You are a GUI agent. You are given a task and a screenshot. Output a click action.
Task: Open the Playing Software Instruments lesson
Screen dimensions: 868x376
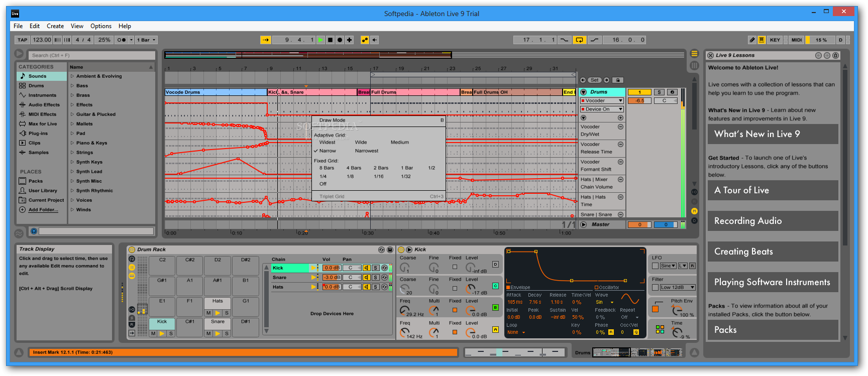773,282
